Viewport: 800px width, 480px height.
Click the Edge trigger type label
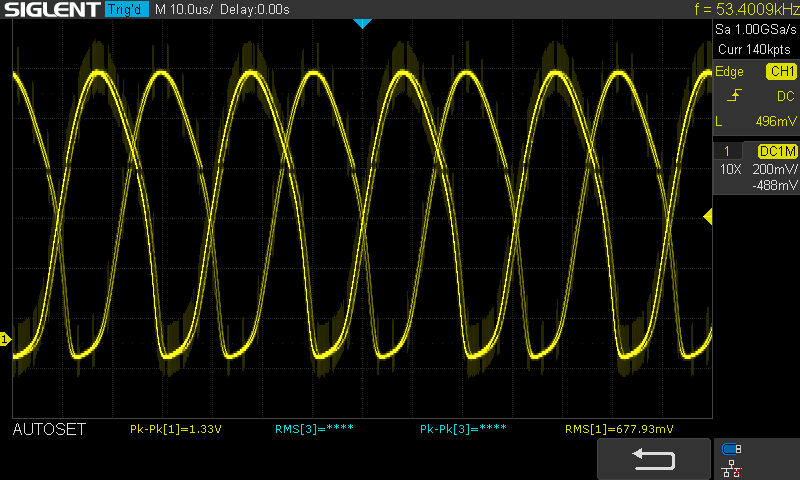pyautogui.click(x=729, y=71)
